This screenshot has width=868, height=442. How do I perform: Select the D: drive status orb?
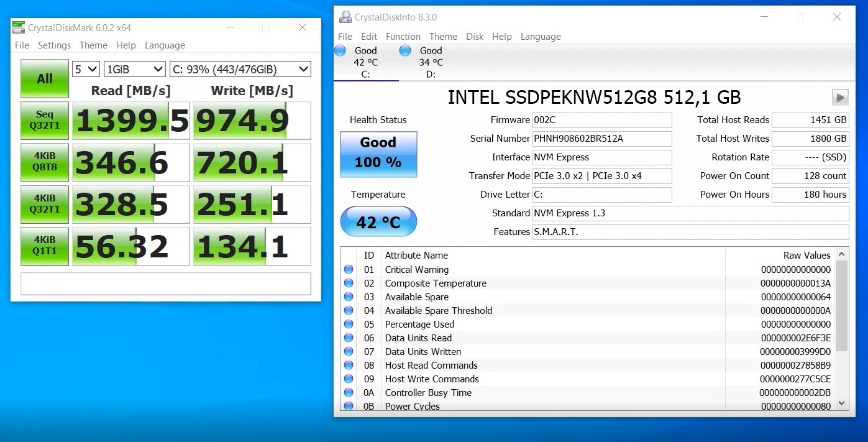[405, 51]
